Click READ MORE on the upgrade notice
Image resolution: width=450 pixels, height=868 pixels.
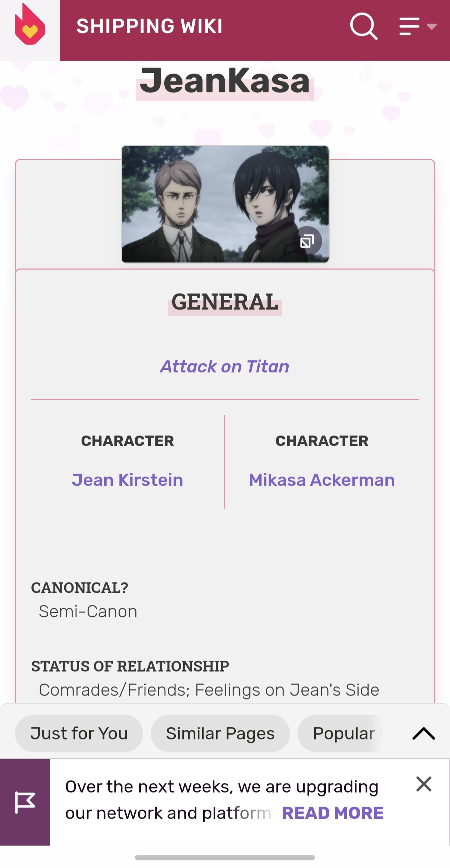[332, 813]
